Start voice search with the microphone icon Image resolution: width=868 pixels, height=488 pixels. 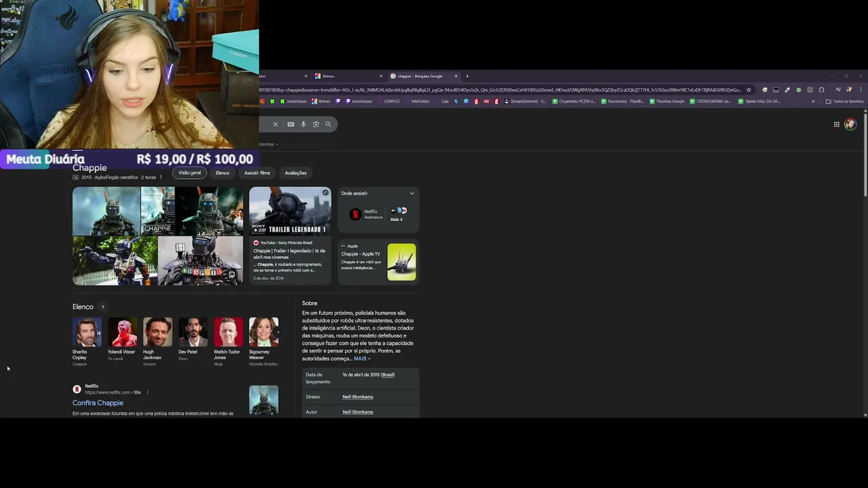tap(303, 124)
